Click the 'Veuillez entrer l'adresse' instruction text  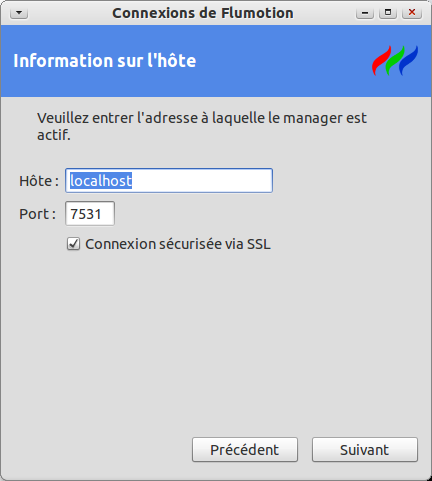[202, 126]
